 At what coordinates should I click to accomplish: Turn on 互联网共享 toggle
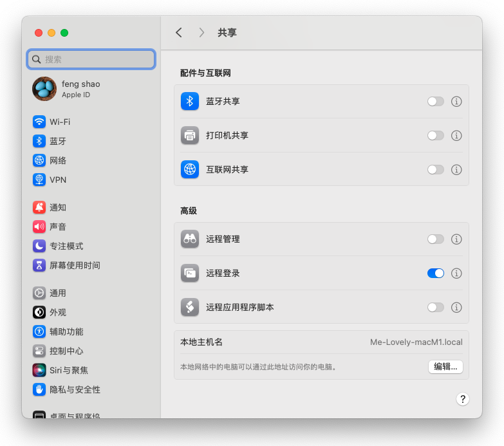tap(436, 170)
